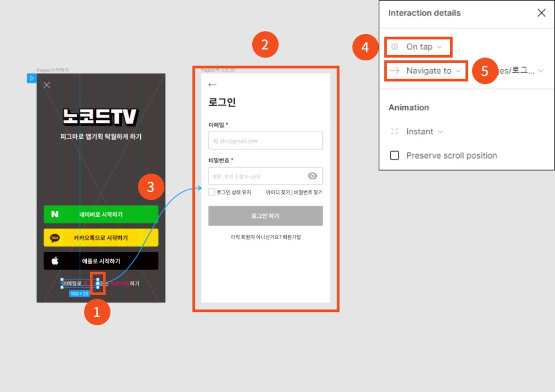Click the 피그마로 앱기획 subtitle text
The image size is (555, 392).
[101, 137]
